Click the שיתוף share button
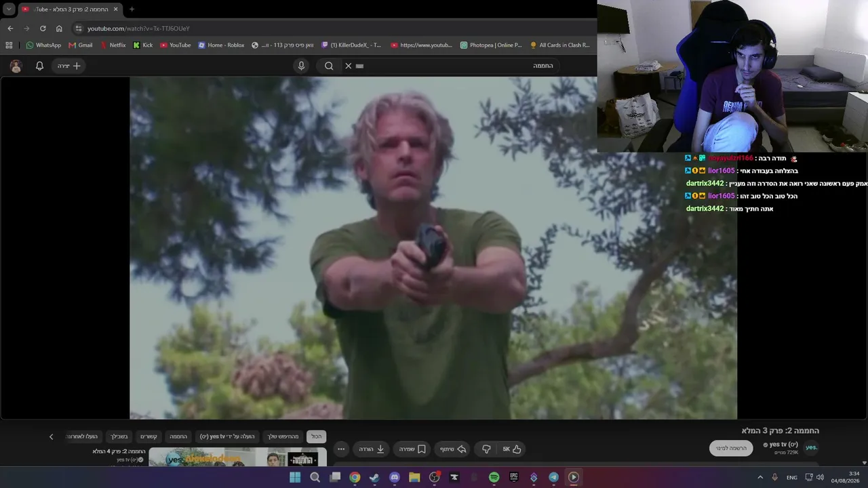Screen dimensions: 868x488 tap(453, 449)
